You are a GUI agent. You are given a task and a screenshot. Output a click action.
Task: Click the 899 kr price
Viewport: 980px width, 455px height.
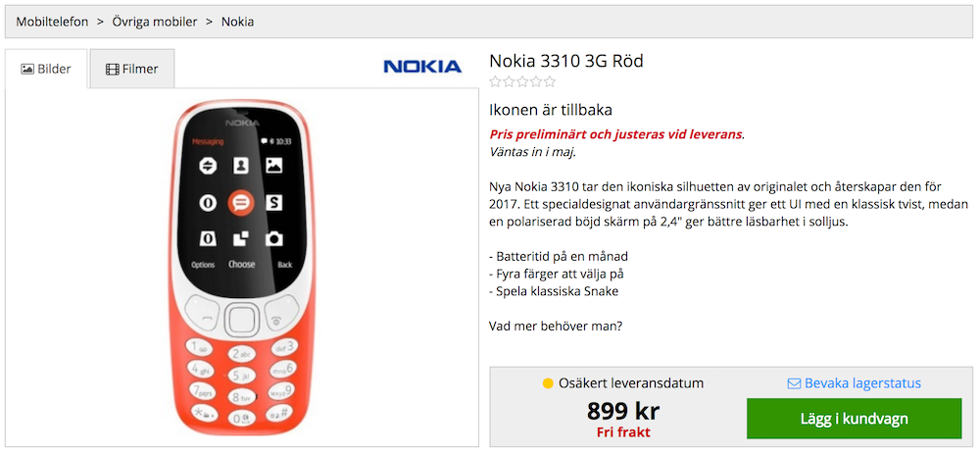pos(623,411)
